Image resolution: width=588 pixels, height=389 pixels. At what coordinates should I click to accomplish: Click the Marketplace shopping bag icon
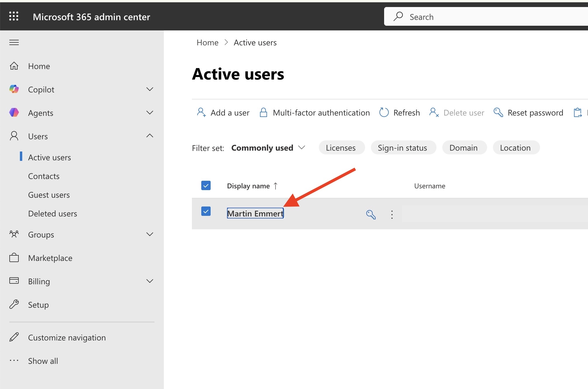coord(14,258)
